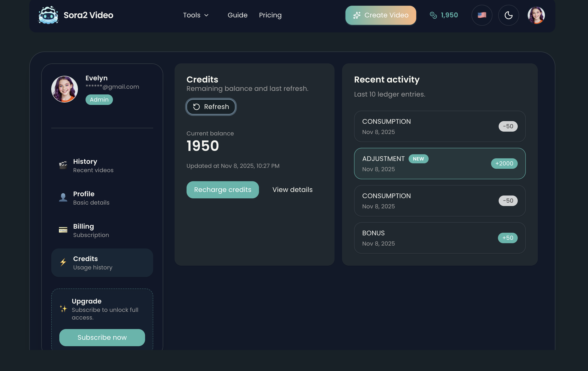Go to the Pricing page
This screenshot has width=588, height=371.
click(270, 15)
